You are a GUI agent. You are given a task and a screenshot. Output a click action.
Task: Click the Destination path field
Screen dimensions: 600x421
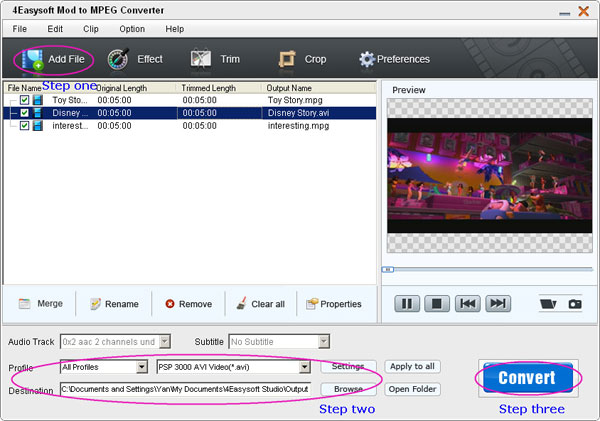[x=185, y=389]
